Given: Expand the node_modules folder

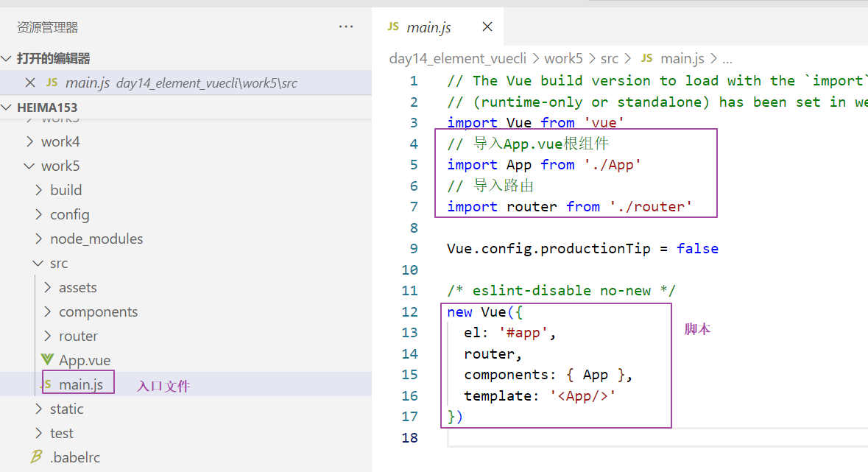Looking at the screenshot, I should [x=96, y=239].
